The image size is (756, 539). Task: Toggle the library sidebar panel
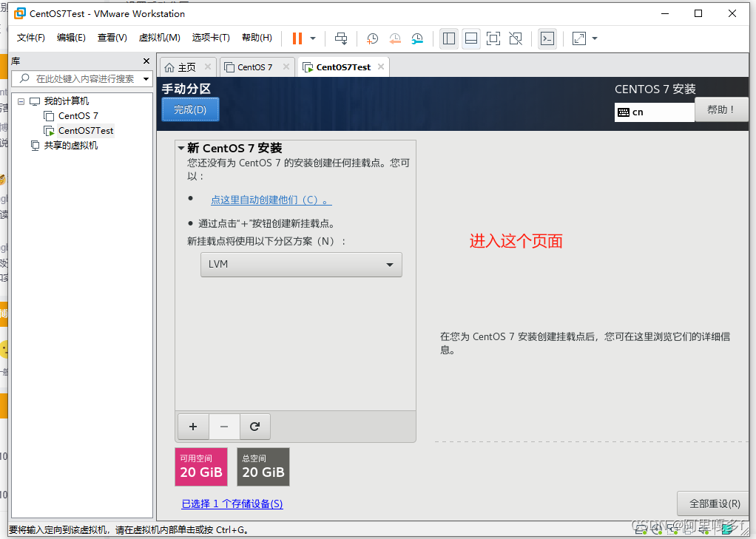coord(449,38)
